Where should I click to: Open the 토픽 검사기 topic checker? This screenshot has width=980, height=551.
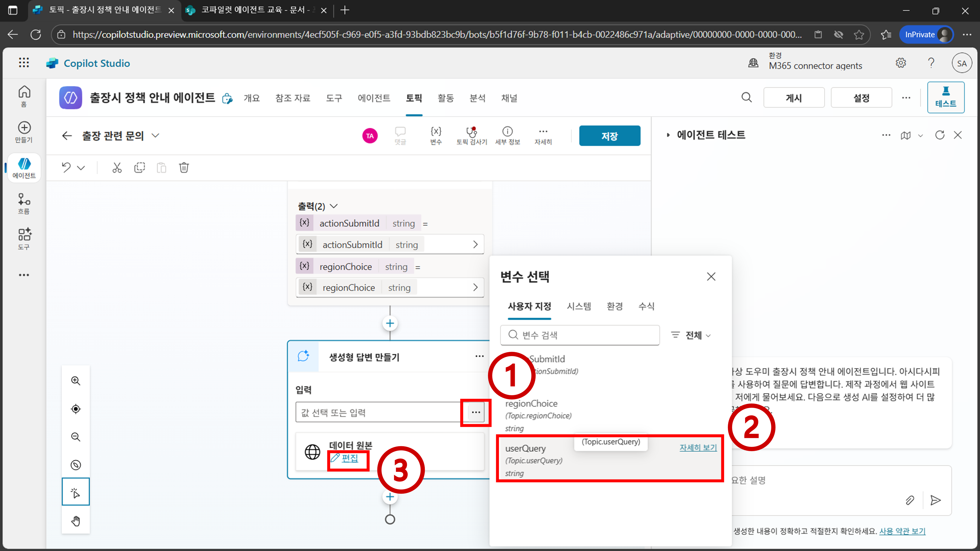[x=471, y=135]
